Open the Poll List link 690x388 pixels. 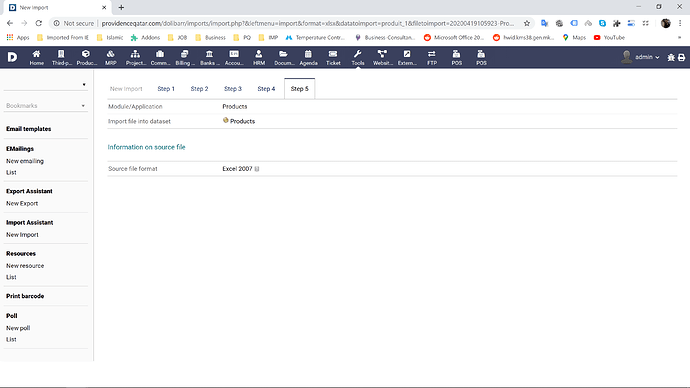pyautogui.click(x=11, y=340)
